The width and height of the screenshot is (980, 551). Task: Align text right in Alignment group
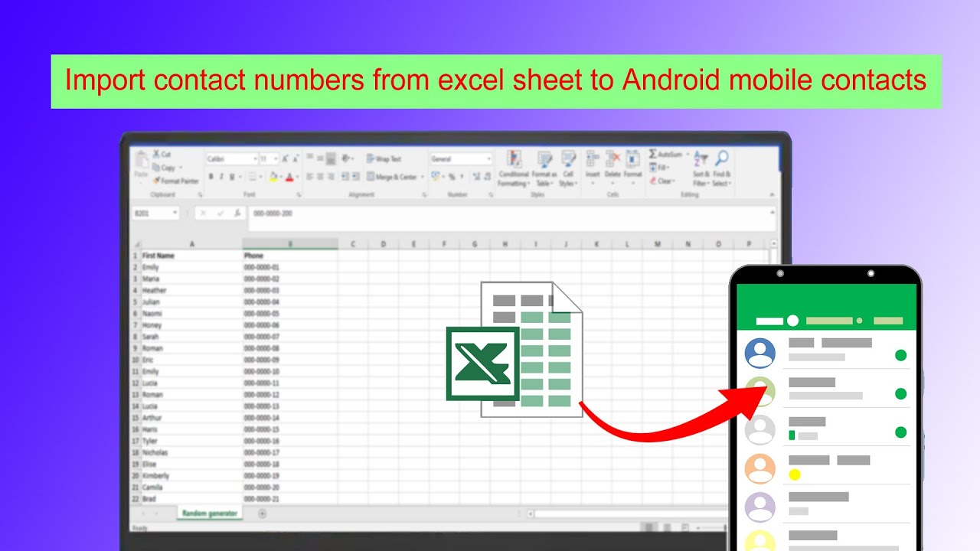331,177
